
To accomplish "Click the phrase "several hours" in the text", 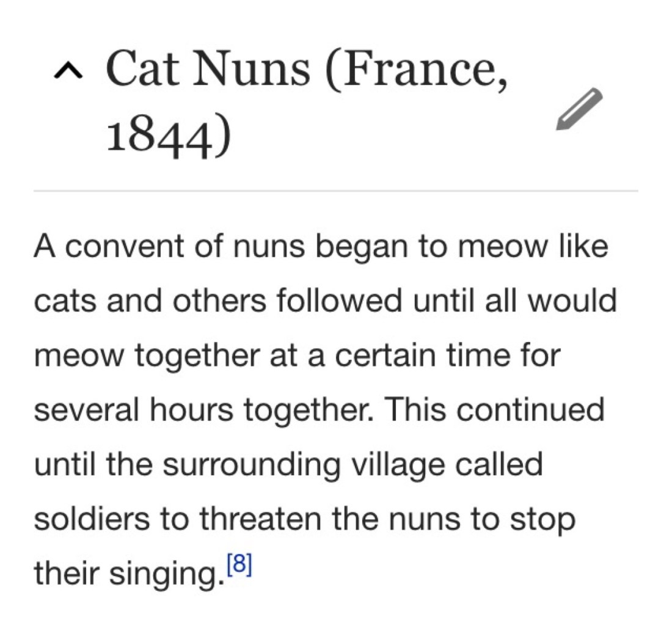I will [x=133, y=411].
